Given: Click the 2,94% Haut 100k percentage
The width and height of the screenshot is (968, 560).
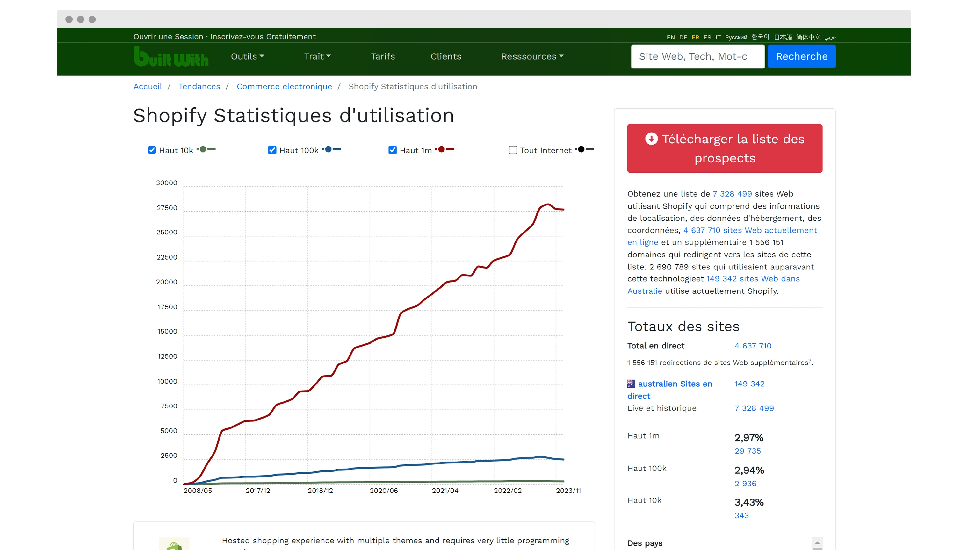Looking at the screenshot, I should click(749, 470).
